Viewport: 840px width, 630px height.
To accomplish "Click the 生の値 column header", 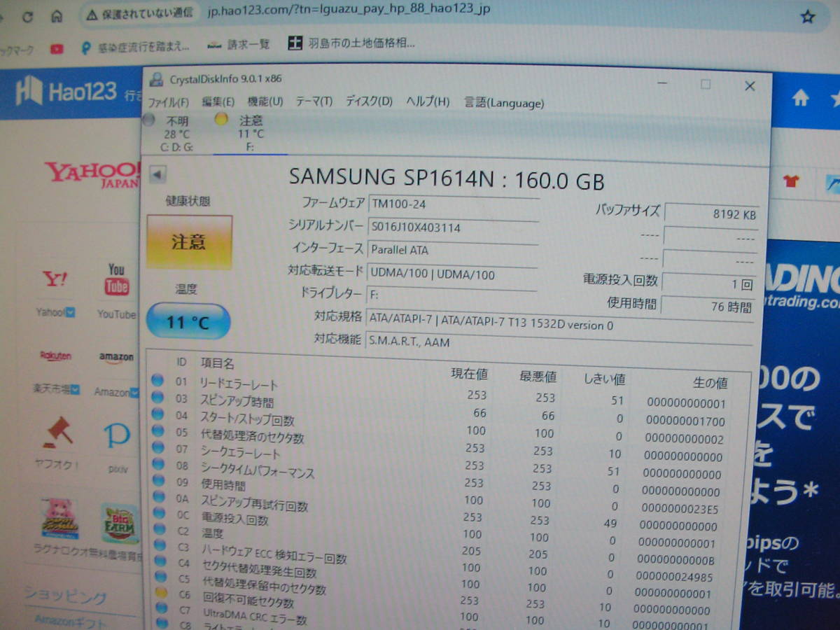I will tap(710, 383).
